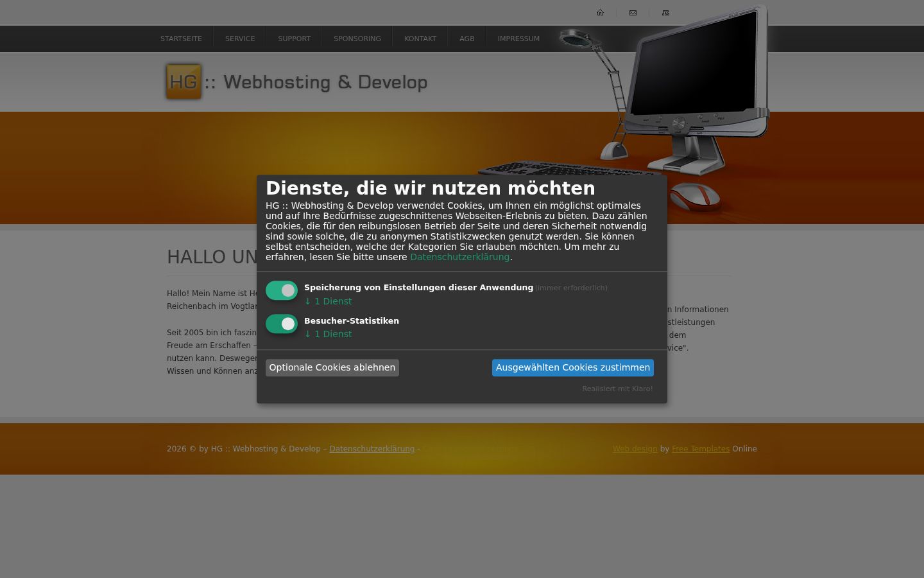
Task: Open the Kontakt menu item
Action: click(x=420, y=39)
